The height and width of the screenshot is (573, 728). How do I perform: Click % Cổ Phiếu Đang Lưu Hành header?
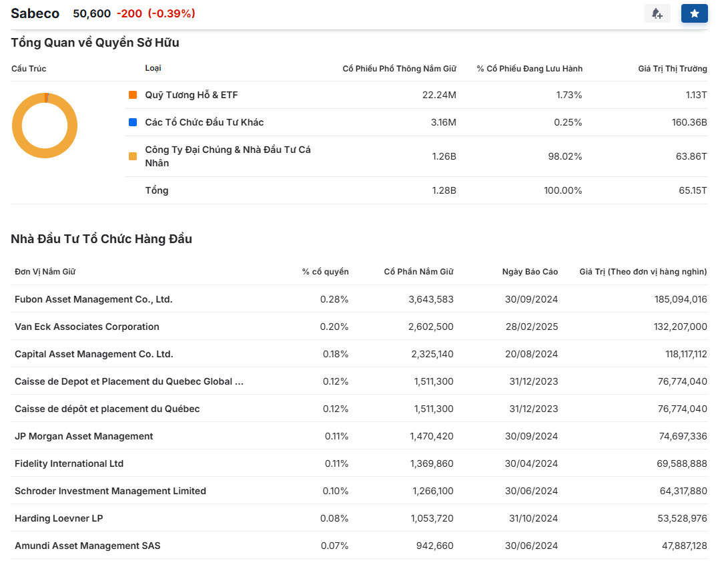point(530,69)
